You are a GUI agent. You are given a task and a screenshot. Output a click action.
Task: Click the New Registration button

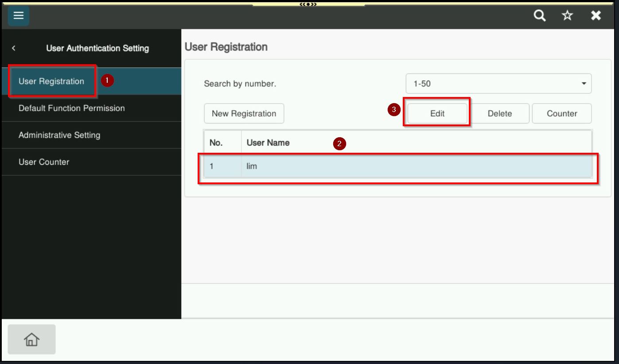[x=244, y=114]
